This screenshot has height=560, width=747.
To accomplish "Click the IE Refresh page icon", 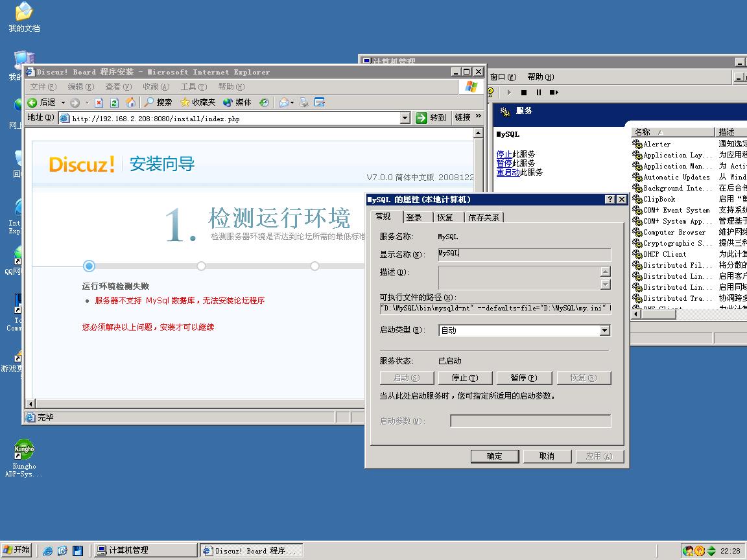I will [114, 102].
